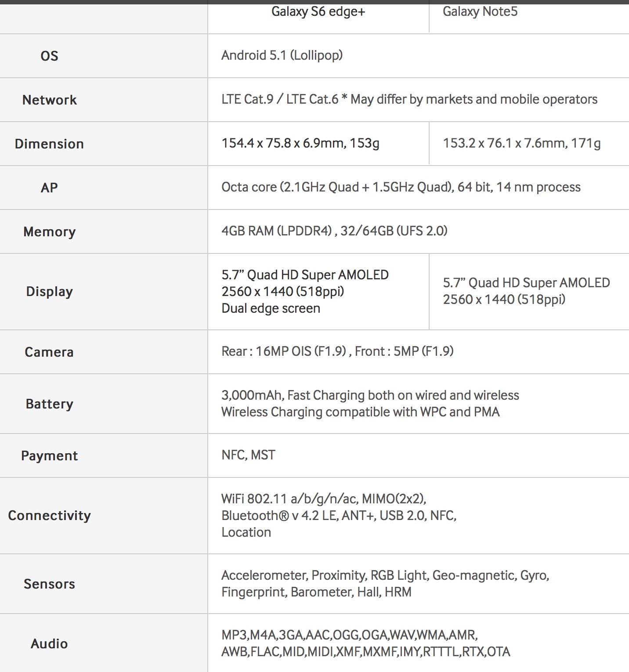Click the MP3 audio formats list
The height and width of the screenshot is (672, 629).
click(x=366, y=643)
